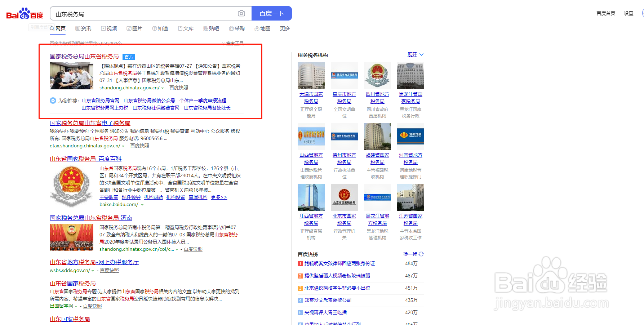
Task: Open 山东省国家税务局_百度百科 result
Action: point(86,159)
